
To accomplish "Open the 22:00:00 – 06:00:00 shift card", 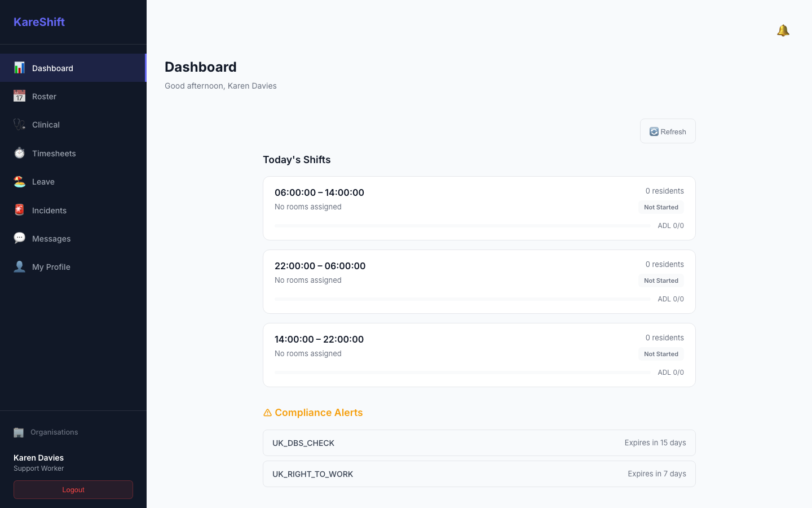I will tap(479, 282).
